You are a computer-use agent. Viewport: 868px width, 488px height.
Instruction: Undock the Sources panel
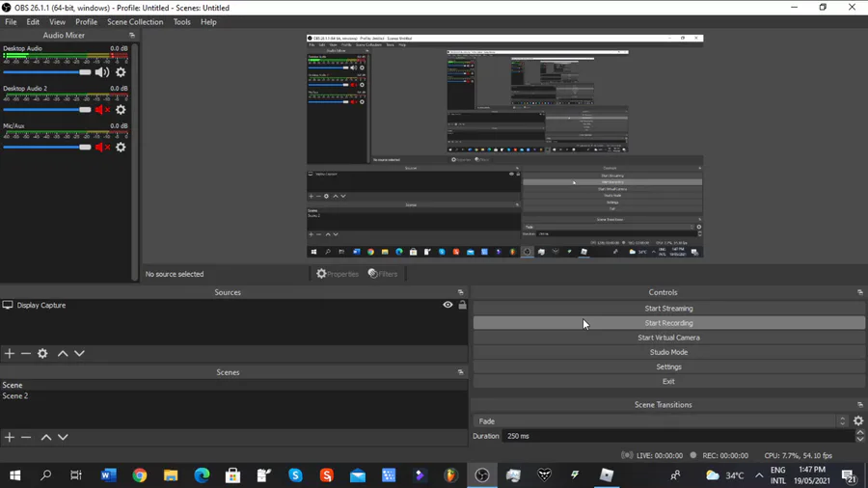[x=461, y=292]
